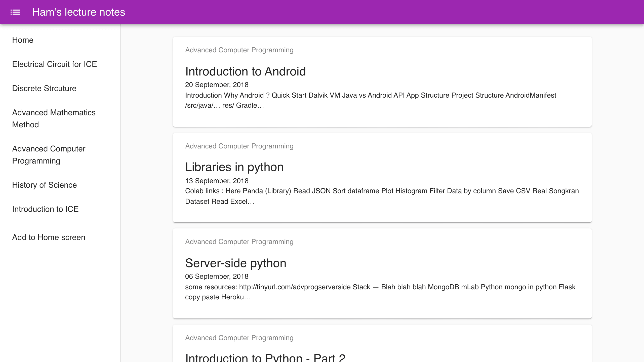The height and width of the screenshot is (362, 644).
Task: Open Advanced Mathematics Method category
Action: pyautogui.click(x=54, y=118)
